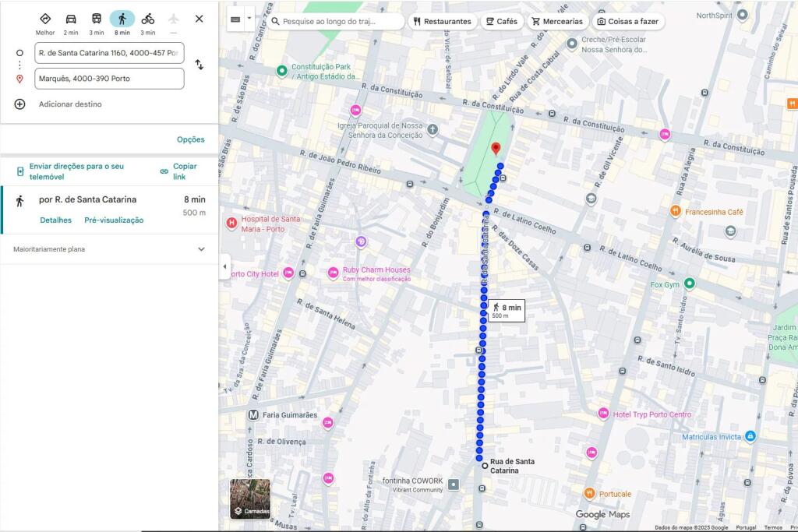
Task: Select the cycling travel mode
Action: pyautogui.click(x=147, y=19)
